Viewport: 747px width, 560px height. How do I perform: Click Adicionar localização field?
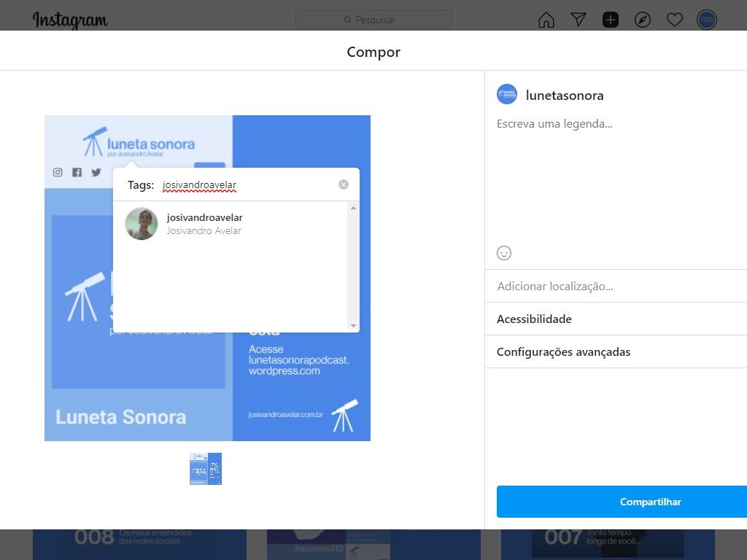click(616, 286)
